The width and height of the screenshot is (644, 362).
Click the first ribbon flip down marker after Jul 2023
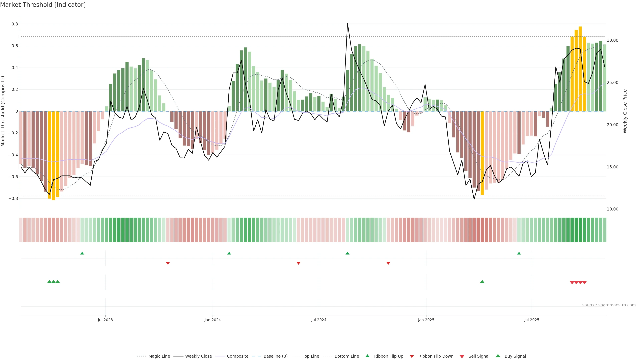[168, 263]
